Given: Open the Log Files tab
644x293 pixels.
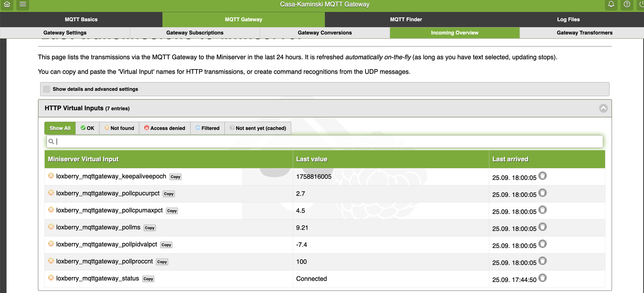Looking at the screenshot, I should (x=568, y=19).
